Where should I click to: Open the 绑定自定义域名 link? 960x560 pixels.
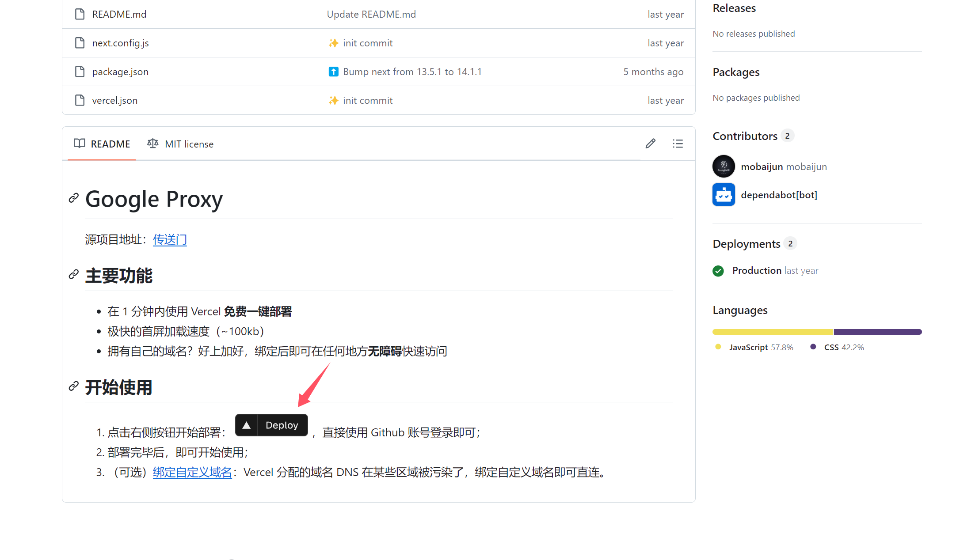pyautogui.click(x=192, y=472)
